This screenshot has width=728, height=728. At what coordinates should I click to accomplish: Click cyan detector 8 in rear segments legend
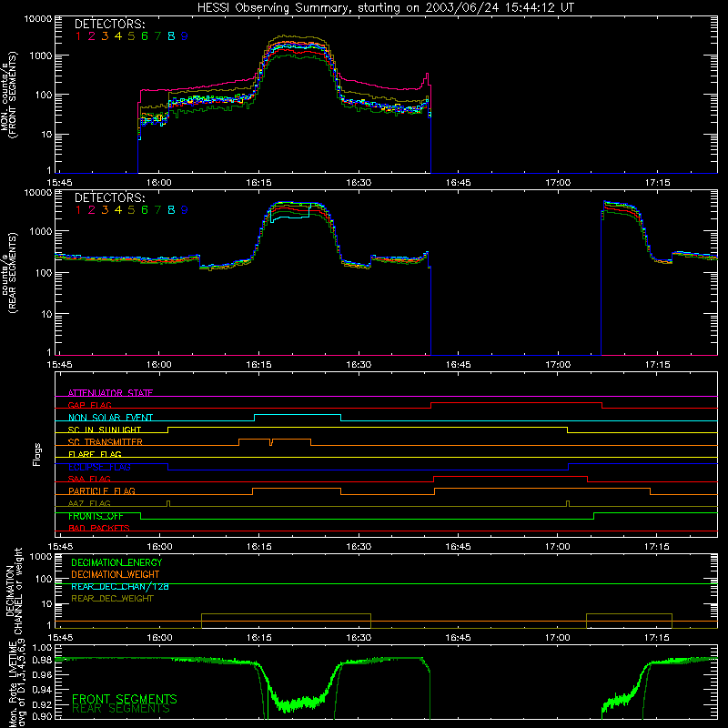171,210
